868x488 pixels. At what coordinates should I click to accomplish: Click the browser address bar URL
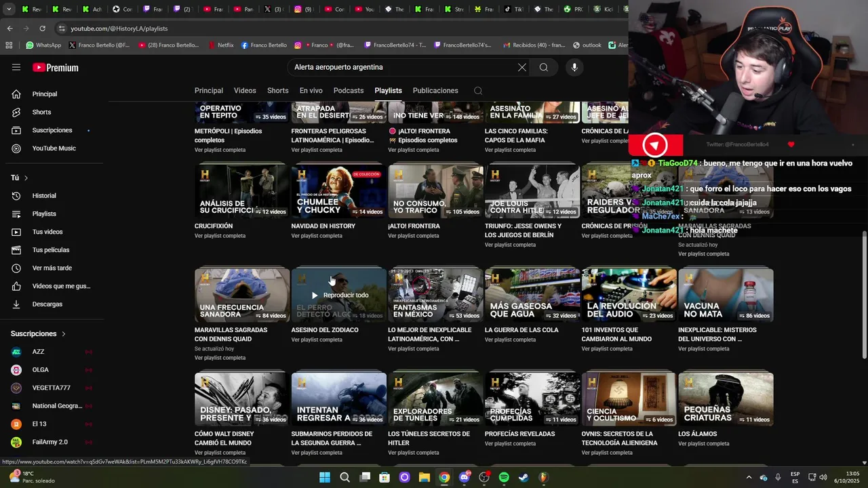click(119, 28)
